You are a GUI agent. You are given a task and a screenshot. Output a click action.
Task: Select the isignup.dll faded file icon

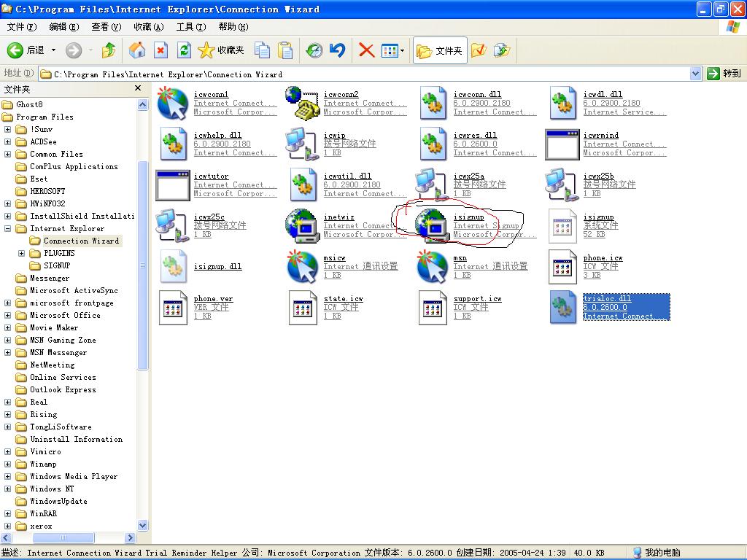point(173,267)
